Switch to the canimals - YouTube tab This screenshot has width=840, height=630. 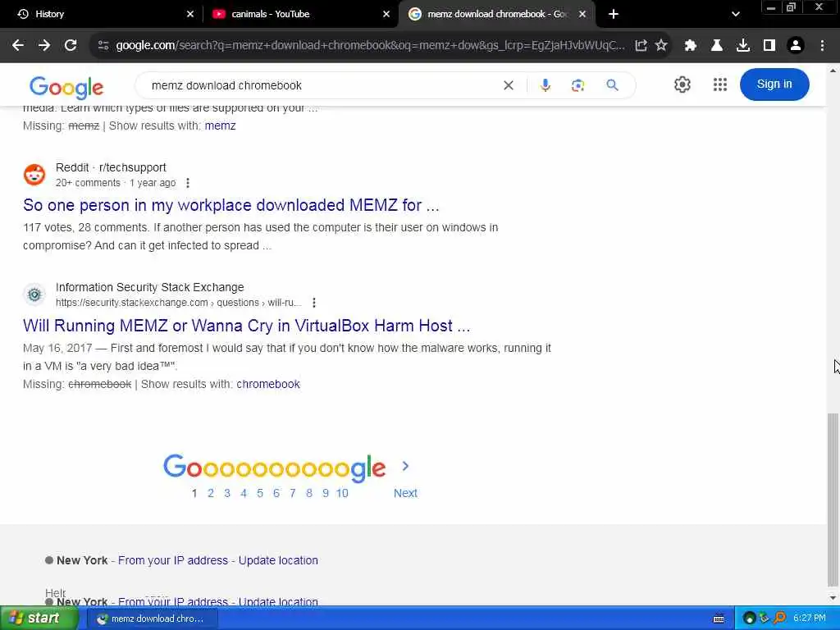pos(300,14)
